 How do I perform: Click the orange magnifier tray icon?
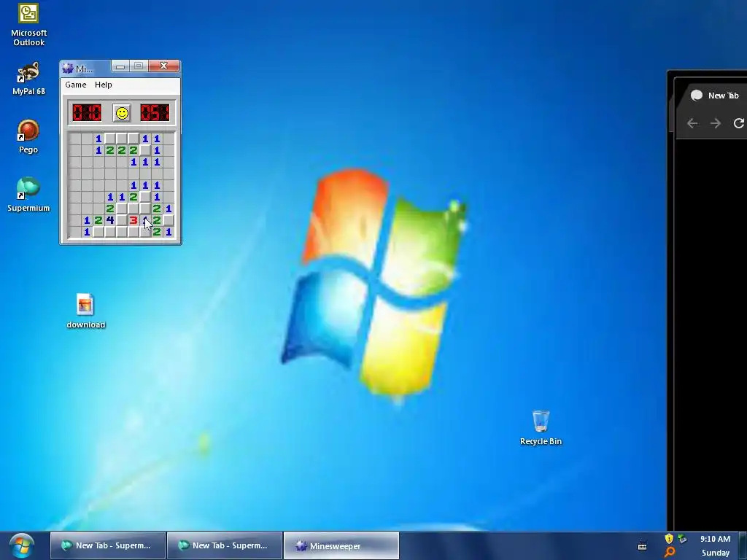pyautogui.click(x=669, y=553)
